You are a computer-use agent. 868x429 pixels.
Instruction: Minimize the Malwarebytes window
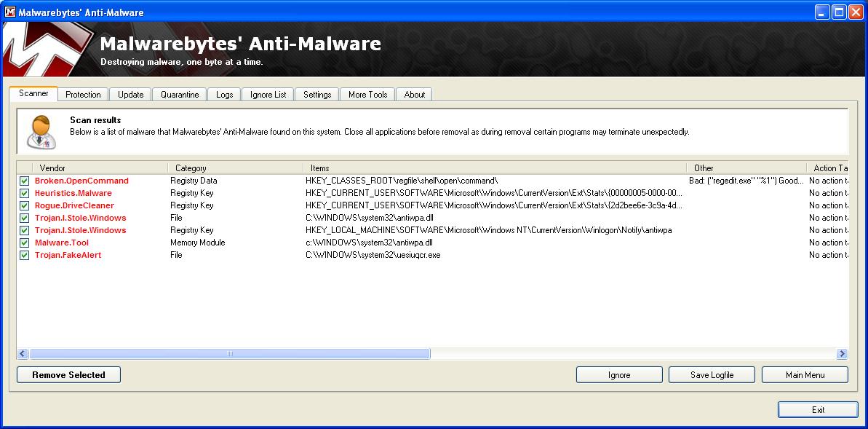click(x=823, y=12)
